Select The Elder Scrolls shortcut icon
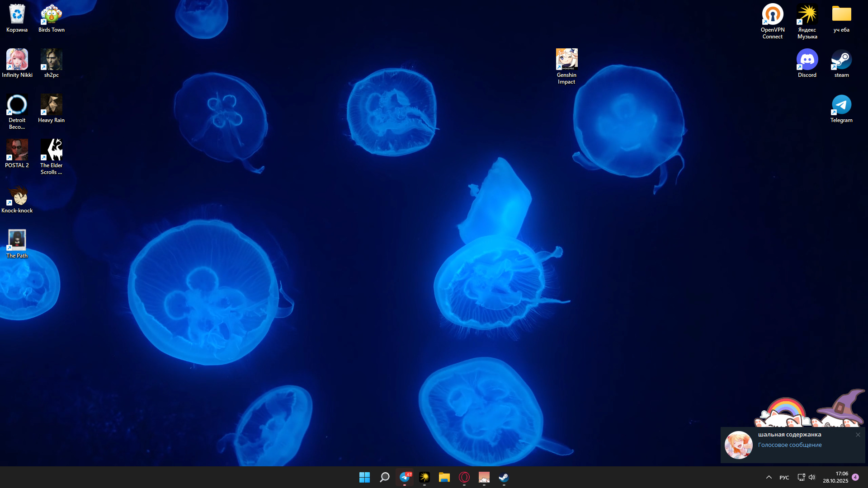868x488 pixels. pyautogui.click(x=51, y=150)
